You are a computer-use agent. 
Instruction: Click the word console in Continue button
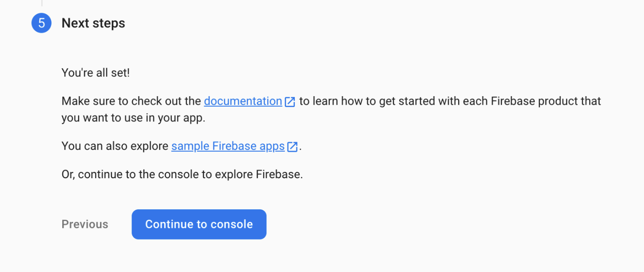[232, 224]
